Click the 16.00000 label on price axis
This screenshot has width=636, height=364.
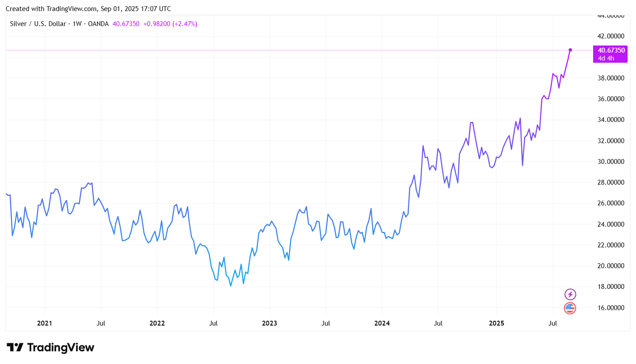611,308
